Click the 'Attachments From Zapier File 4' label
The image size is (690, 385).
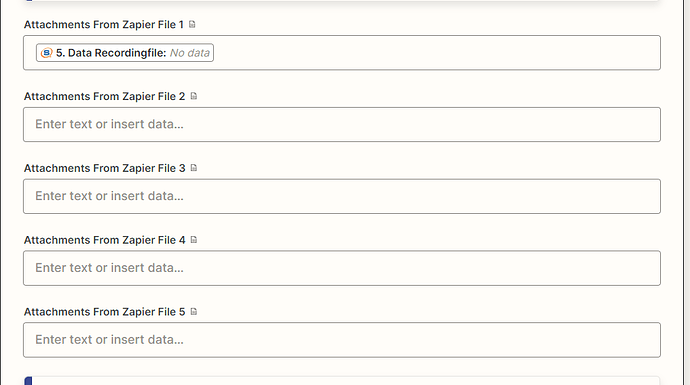tap(105, 240)
